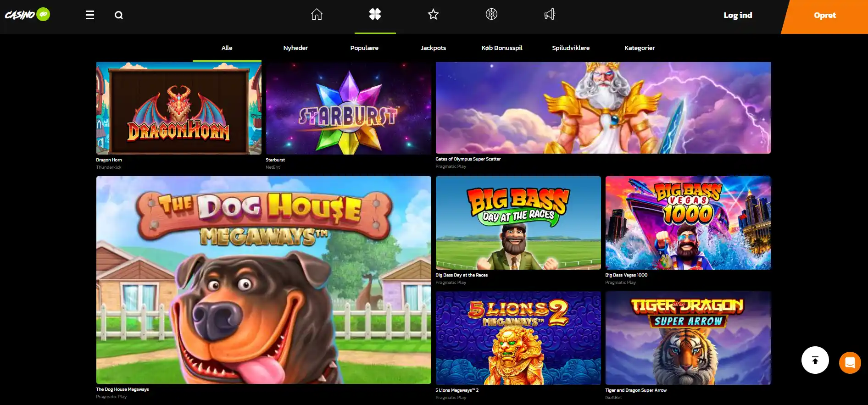Click 'Big Bass Day at the Races' title
The width and height of the screenshot is (868, 405).
[x=462, y=275]
